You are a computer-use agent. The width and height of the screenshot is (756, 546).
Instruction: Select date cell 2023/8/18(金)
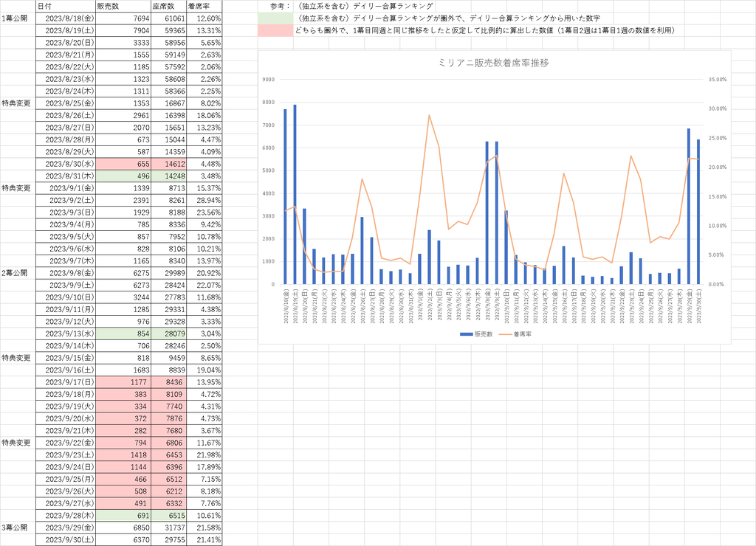66,18
